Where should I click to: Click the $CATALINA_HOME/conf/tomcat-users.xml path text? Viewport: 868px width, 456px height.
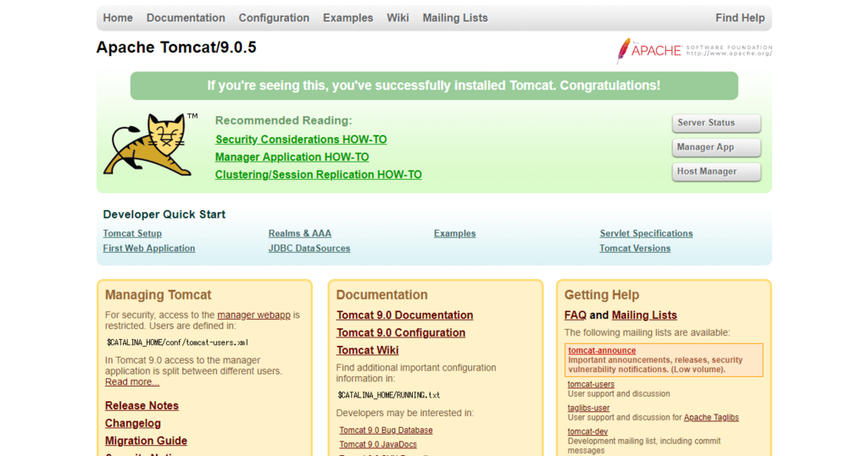coord(177,343)
